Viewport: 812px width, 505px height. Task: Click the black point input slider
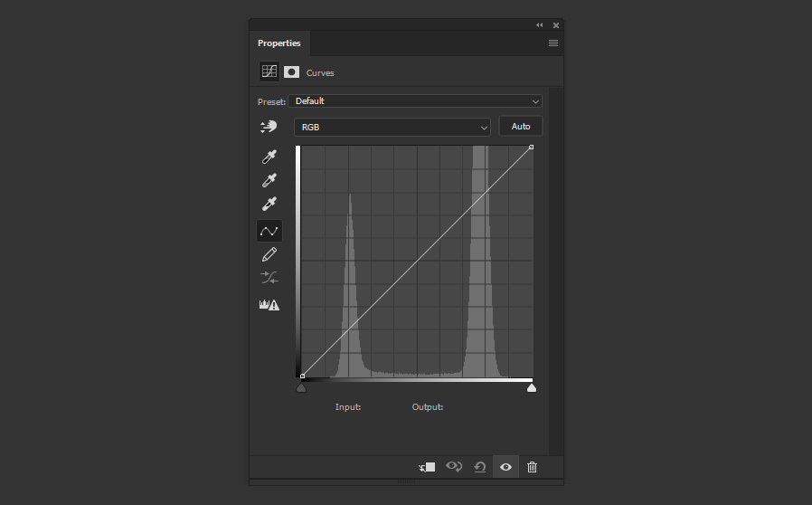(301, 388)
